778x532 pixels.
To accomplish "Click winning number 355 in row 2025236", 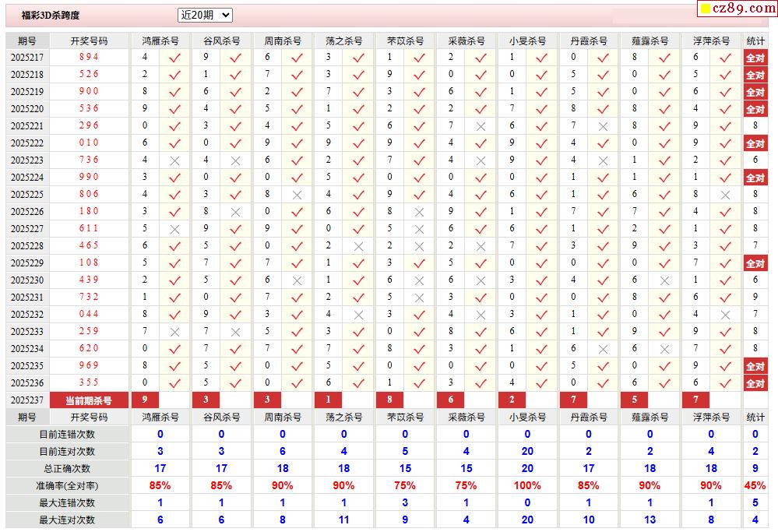I will point(89,382).
